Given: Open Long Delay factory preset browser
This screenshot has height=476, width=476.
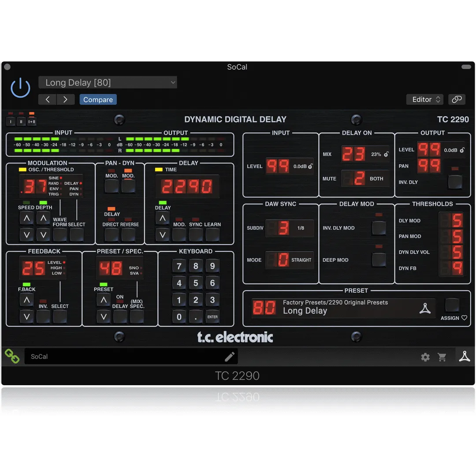Looking at the screenshot, I should (343, 307).
